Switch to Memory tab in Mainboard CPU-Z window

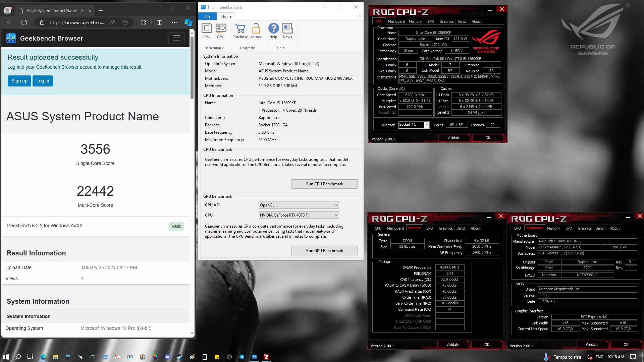coord(553,228)
